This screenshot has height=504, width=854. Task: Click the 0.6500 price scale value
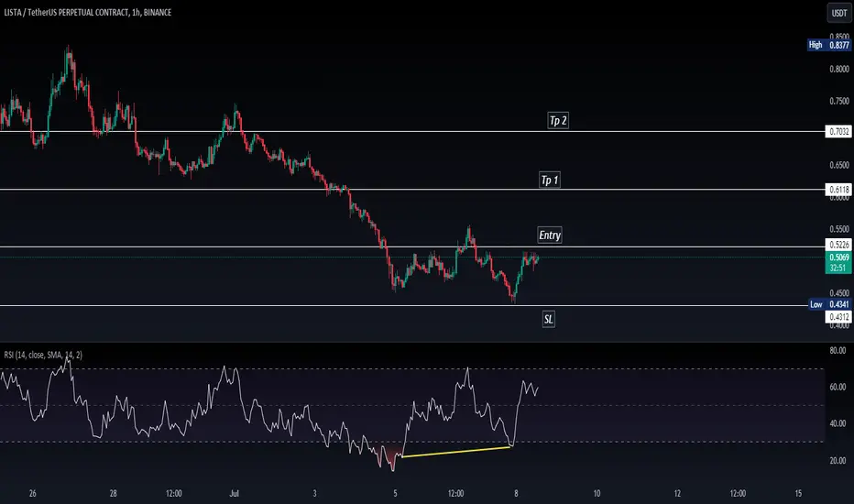pos(839,165)
